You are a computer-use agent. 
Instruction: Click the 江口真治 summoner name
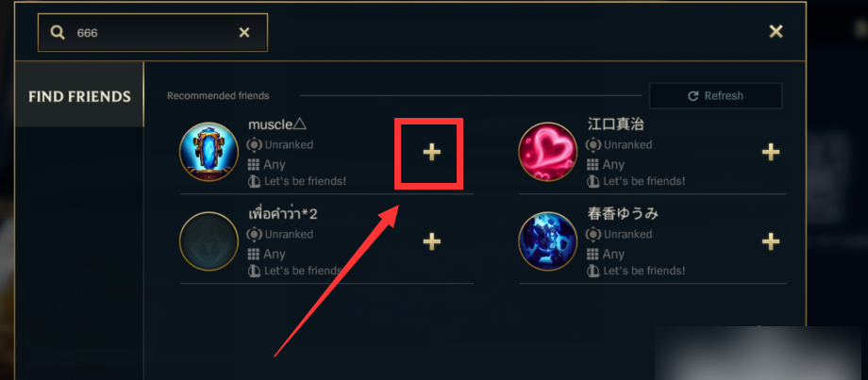tap(615, 124)
